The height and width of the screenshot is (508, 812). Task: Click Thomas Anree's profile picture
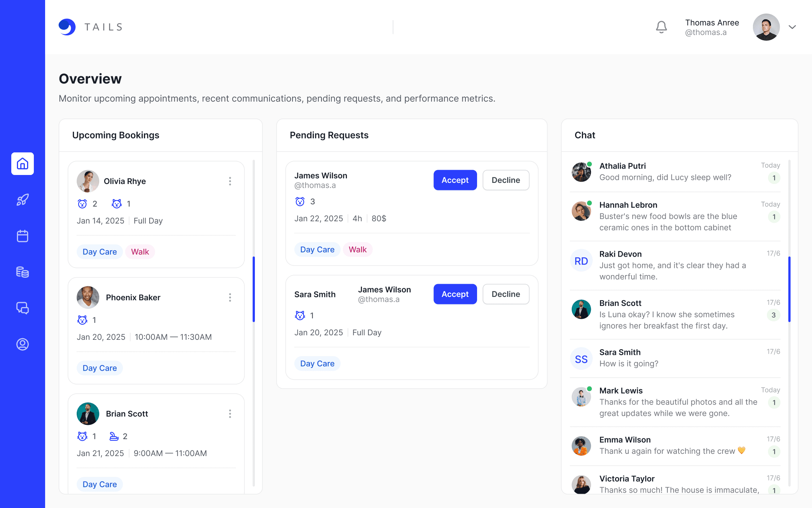[766, 27]
